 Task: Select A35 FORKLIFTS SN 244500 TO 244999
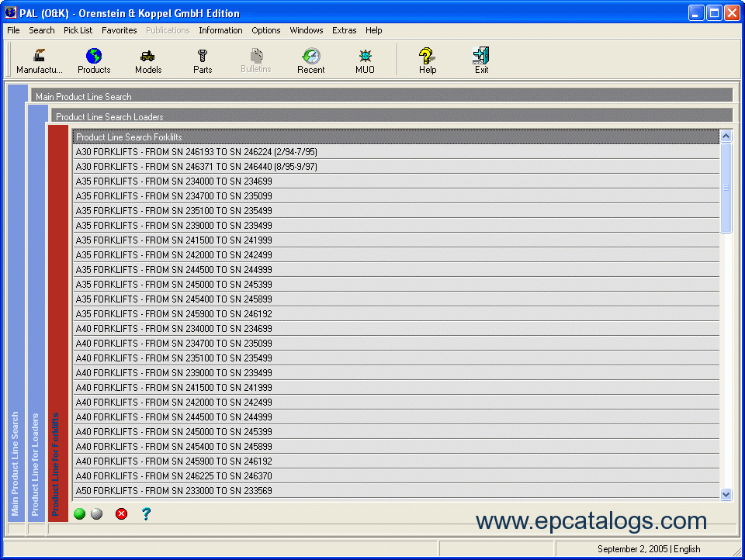pos(396,270)
